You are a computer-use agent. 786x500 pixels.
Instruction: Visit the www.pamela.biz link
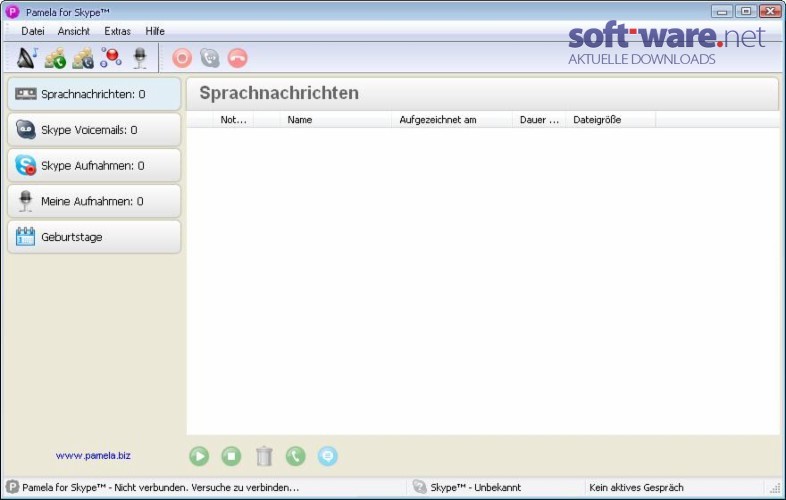pyautogui.click(x=93, y=456)
